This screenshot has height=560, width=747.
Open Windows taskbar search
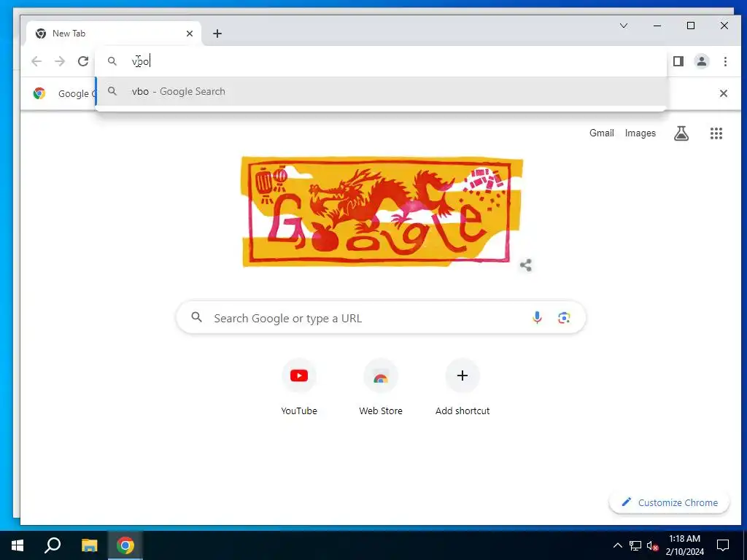point(53,545)
